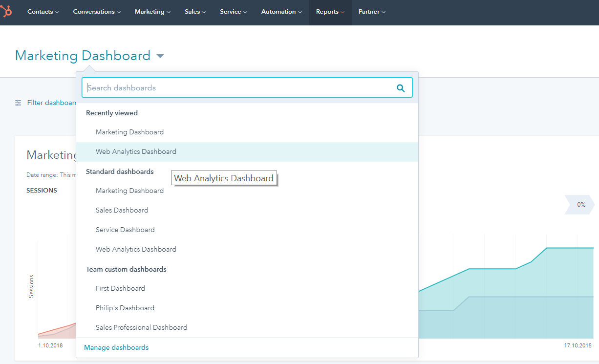Click the Marketing Dashboard page title

coord(83,56)
